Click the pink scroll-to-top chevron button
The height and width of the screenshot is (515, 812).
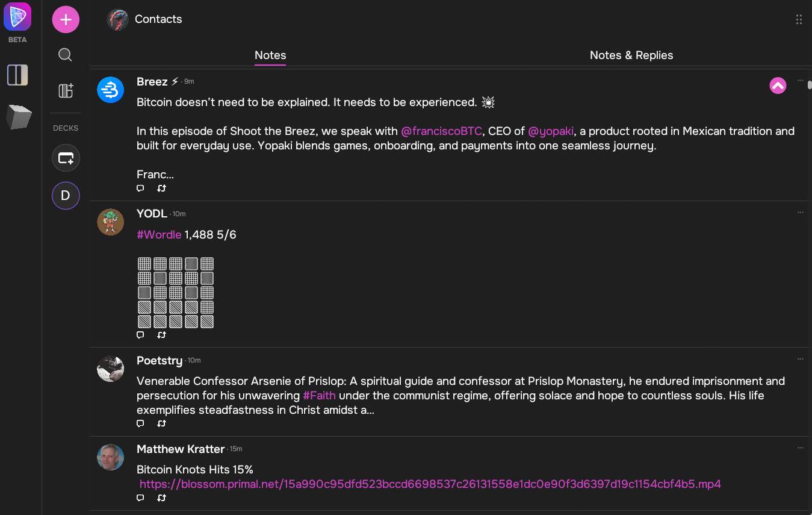778,86
